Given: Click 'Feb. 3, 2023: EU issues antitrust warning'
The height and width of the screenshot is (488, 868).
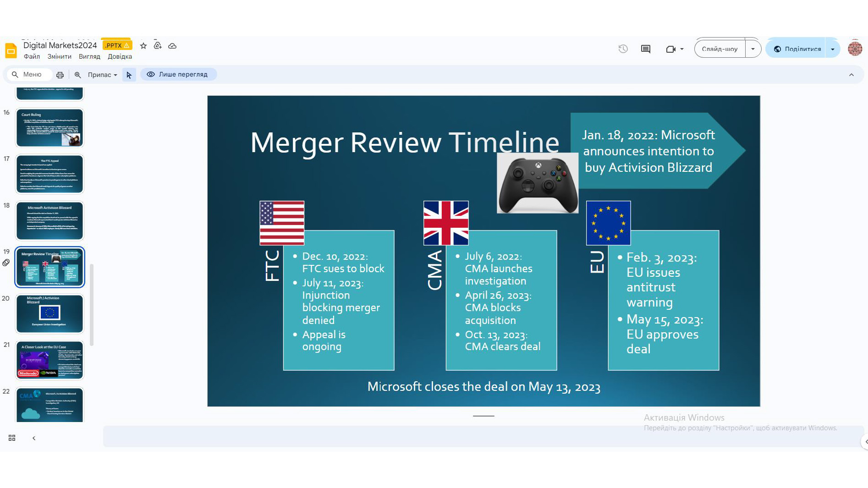Looking at the screenshot, I should pos(661,280).
